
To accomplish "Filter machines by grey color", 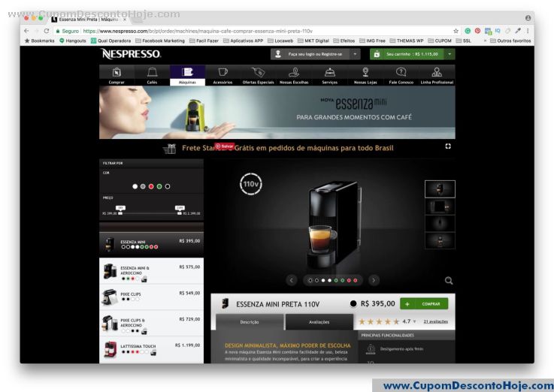I will [x=143, y=186].
